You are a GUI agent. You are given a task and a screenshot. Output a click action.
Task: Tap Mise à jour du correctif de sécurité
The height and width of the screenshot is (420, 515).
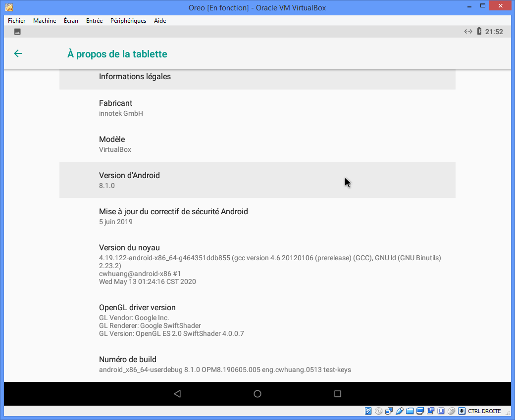pos(257,216)
